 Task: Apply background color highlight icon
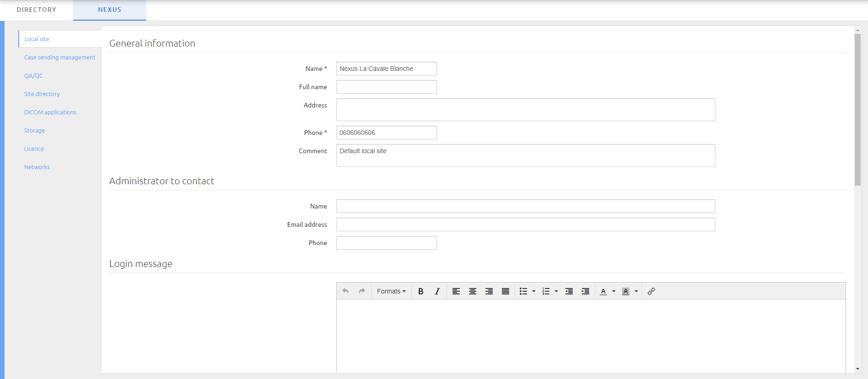tap(626, 291)
